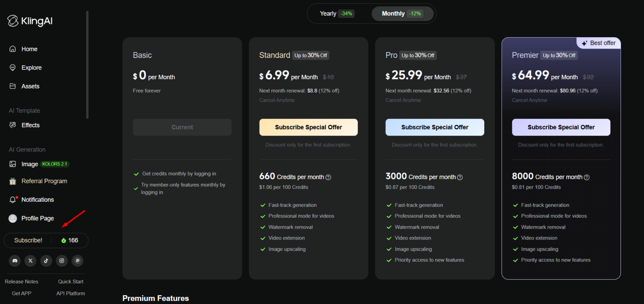Go to Explore page
The image size is (644, 304).
(x=31, y=67)
